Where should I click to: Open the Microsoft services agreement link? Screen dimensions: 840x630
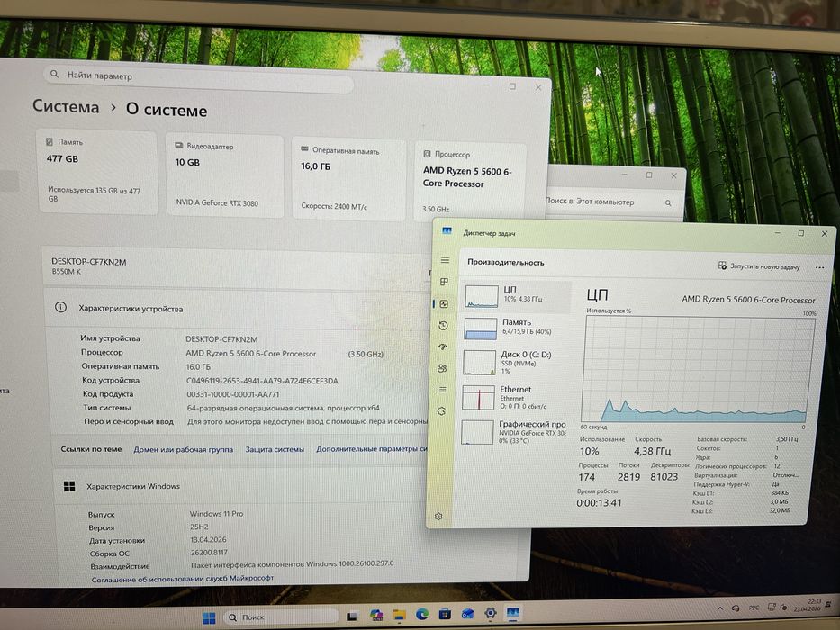pos(182,579)
